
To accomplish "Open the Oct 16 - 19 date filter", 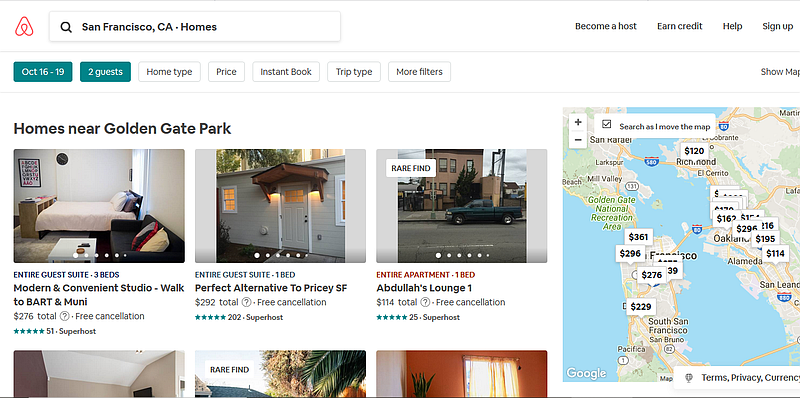I will tap(43, 72).
